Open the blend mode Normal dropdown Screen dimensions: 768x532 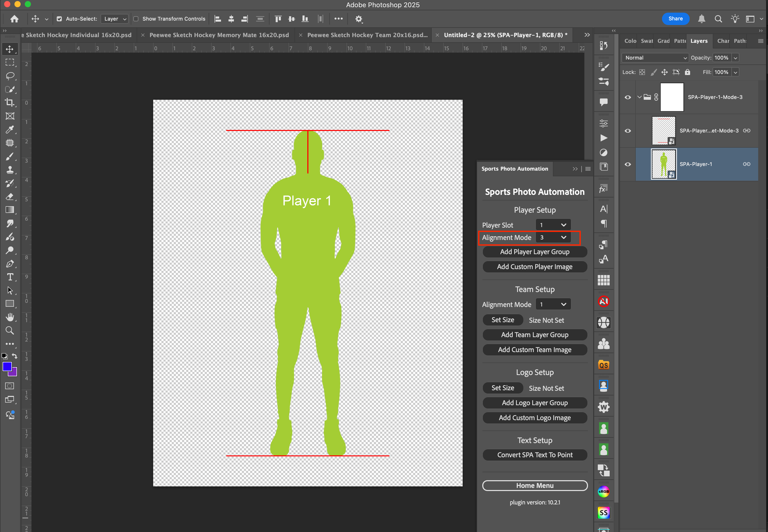coord(655,58)
